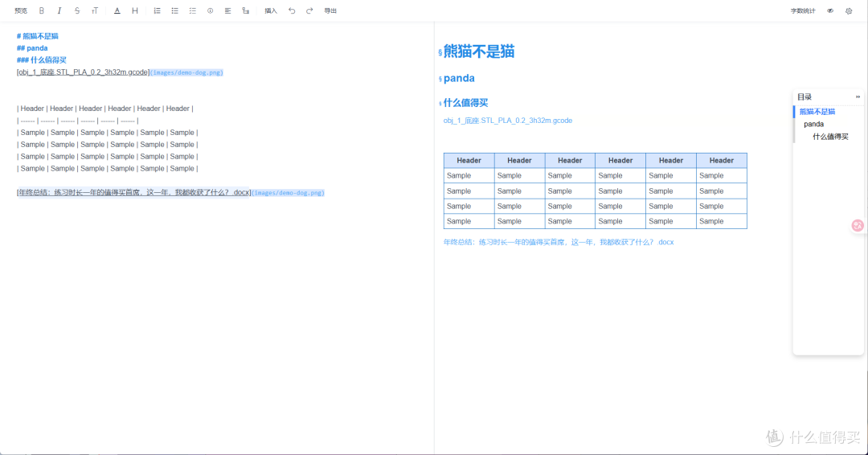Open the 插入 insert menu
The image size is (868, 455).
[x=271, y=10]
